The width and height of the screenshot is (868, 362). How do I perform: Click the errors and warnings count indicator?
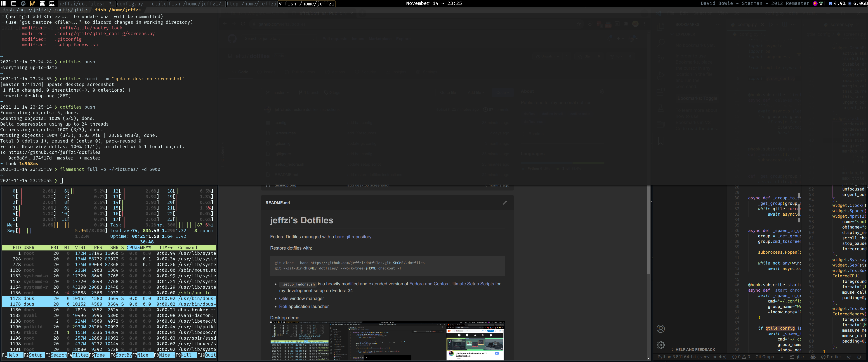[741, 357]
